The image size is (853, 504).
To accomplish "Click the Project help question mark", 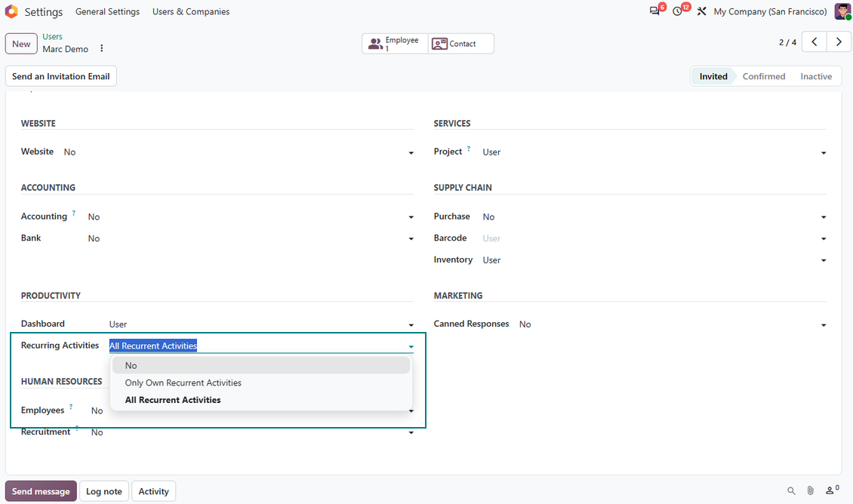I will (x=468, y=149).
